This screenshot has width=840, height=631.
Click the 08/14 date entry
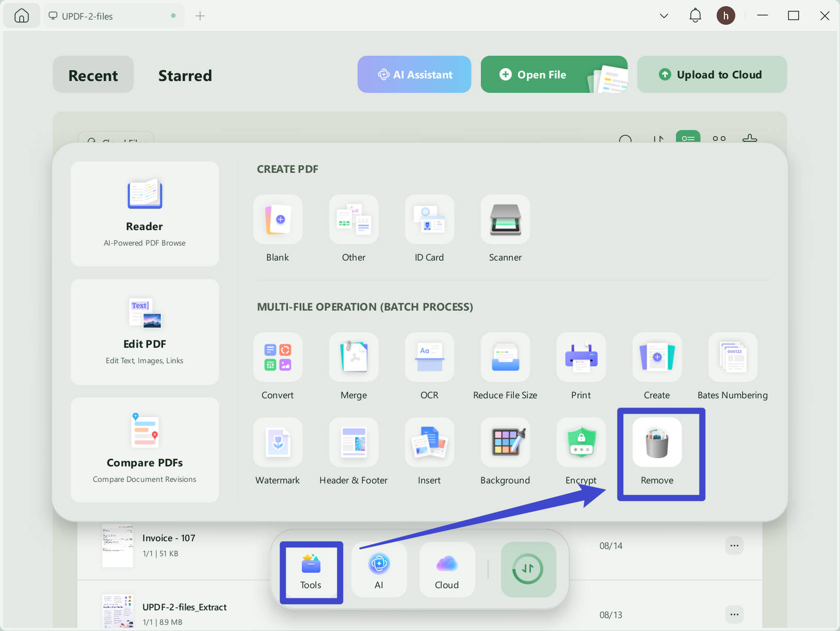tap(611, 546)
